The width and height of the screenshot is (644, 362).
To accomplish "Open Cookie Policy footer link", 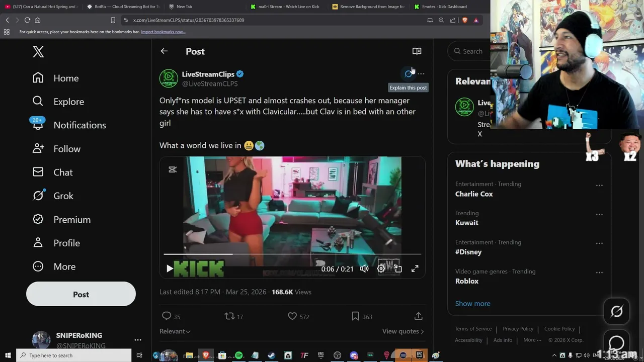I will [x=559, y=328].
